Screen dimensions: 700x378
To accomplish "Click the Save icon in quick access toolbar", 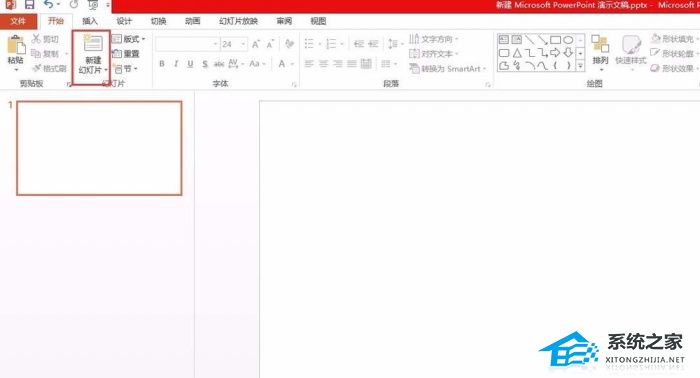I will (29, 5).
